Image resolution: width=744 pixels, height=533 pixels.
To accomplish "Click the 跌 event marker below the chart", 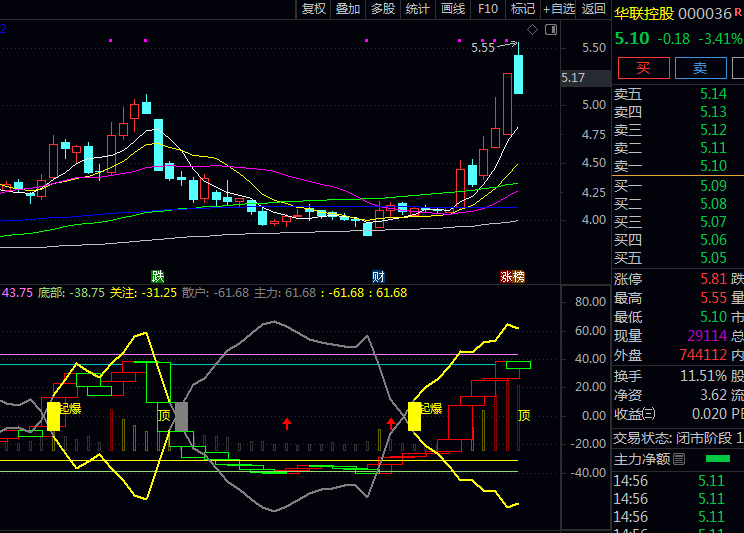I will coord(157,276).
